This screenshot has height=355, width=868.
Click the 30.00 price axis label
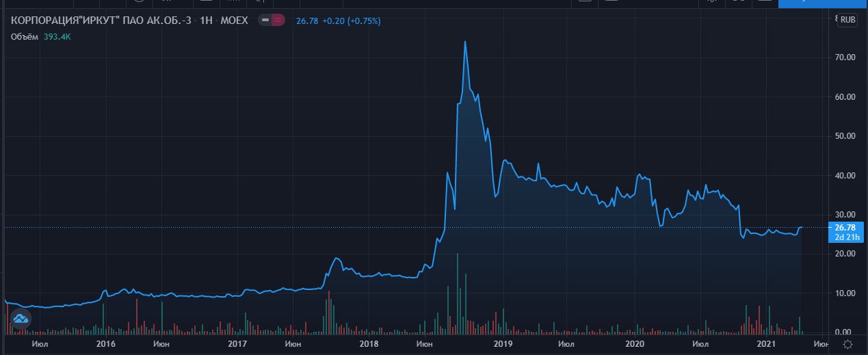845,215
